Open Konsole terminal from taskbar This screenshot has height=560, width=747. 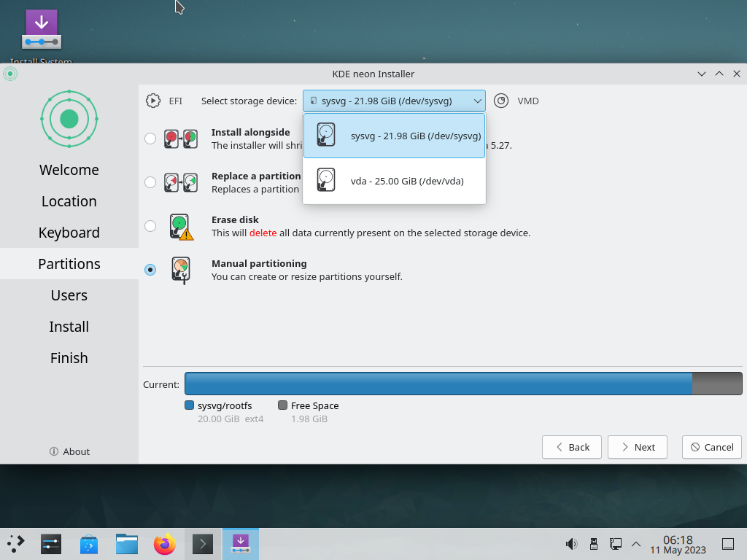tap(203, 544)
